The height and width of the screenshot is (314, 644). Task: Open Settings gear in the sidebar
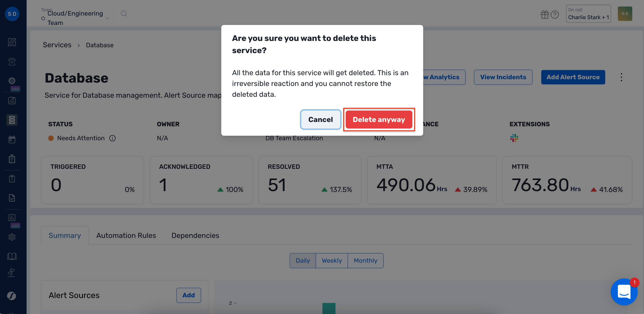tap(12, 237)
